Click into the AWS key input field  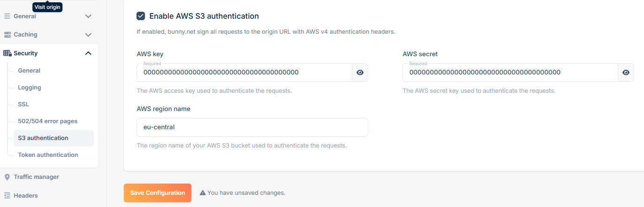(244, 73)
